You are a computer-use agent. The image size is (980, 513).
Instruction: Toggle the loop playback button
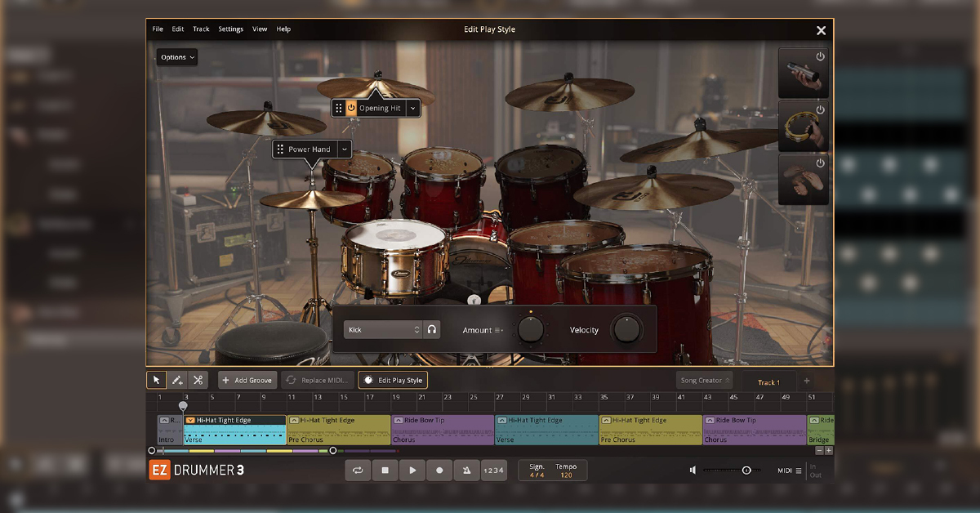(x=358, y=471)
